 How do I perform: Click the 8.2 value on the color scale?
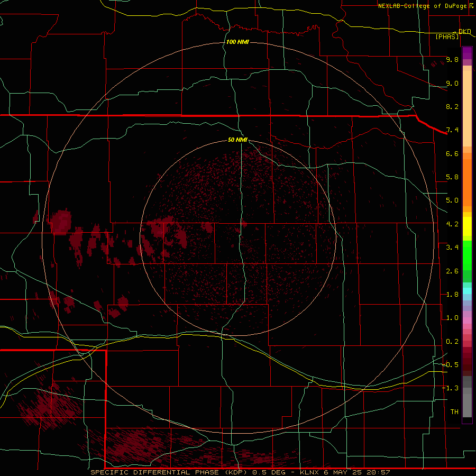point(452,106)
